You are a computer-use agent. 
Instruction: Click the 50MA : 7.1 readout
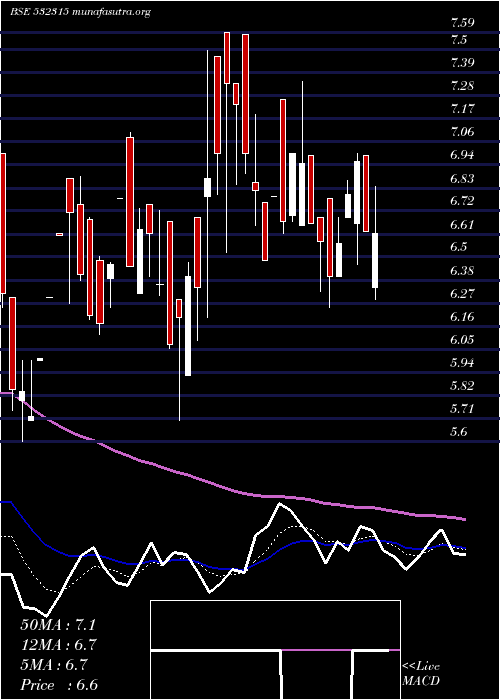click(58, 625)
